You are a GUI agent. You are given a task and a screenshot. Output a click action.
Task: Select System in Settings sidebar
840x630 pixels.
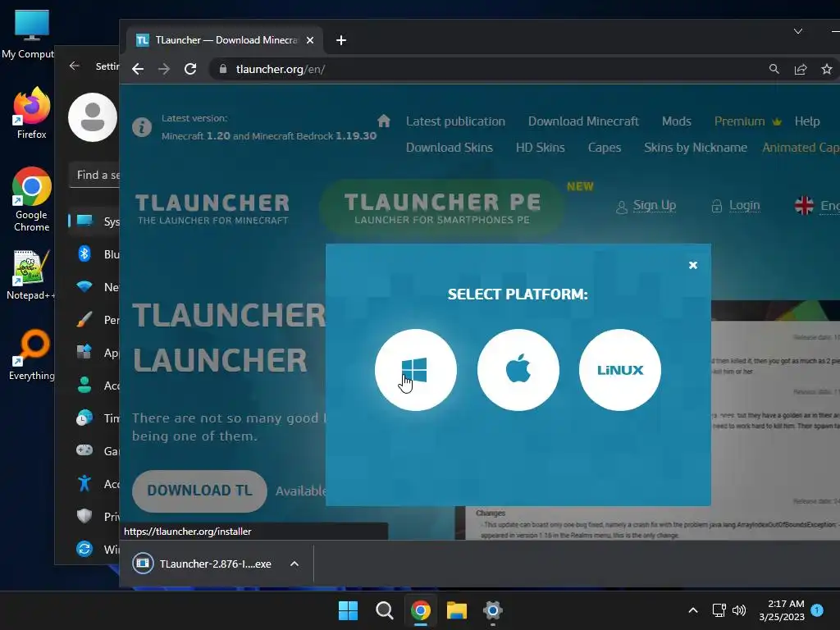coord(94,221)
